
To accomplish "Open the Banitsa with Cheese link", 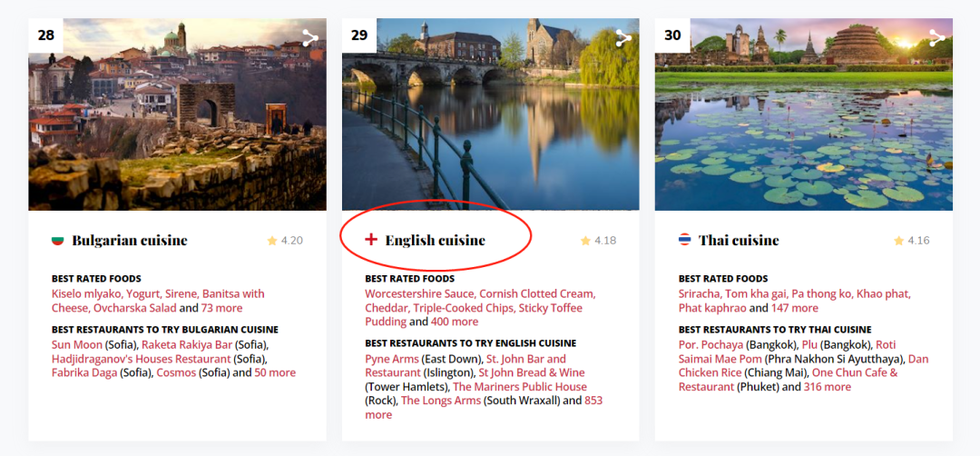I will coord(158,301).
